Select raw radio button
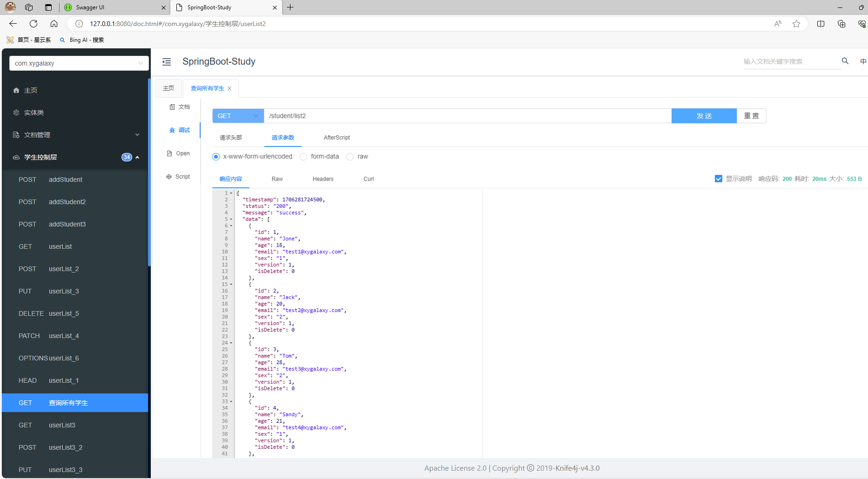Viewport: 868px width, 479px height. [350, 157]
